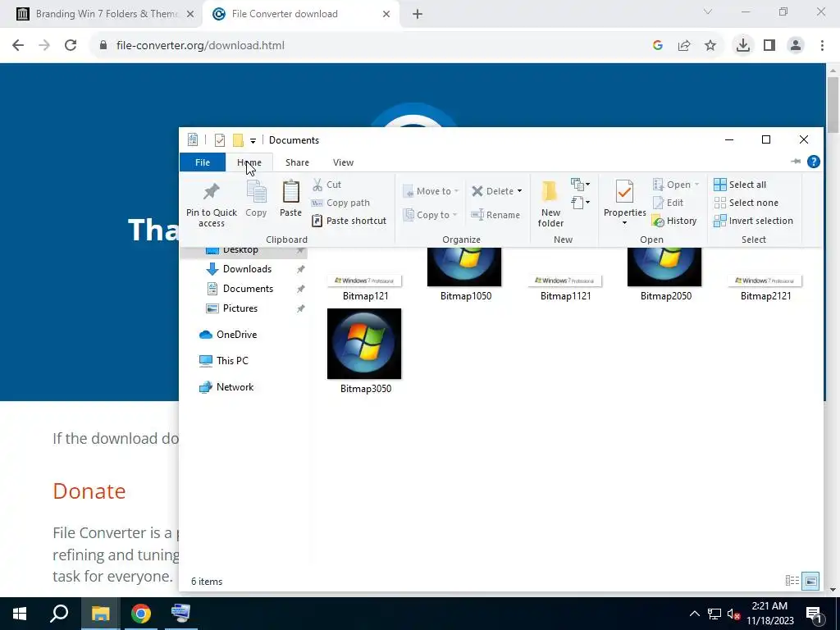Screen dimensions: 840x630
Task: Switch to the Share ribbon tab
Action: pyautogui.click(x=297, y=162)
